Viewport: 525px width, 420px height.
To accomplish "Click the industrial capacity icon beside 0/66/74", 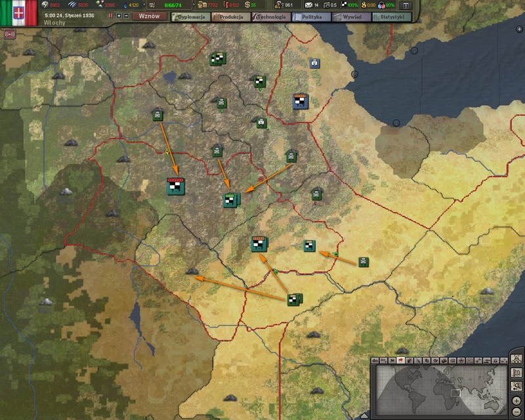I will tap(152, 5).
